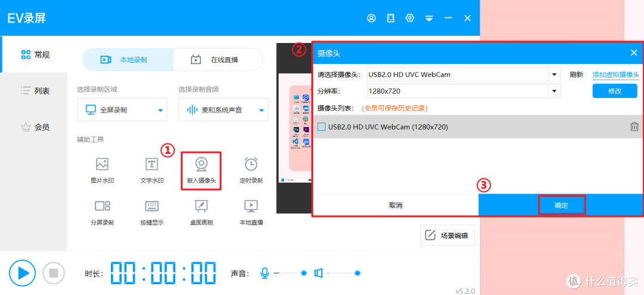Delete the USB2.0 HD UVC WebCam list entry
Viewport: 644px width, 295px height.
click(x=634, y=127)
